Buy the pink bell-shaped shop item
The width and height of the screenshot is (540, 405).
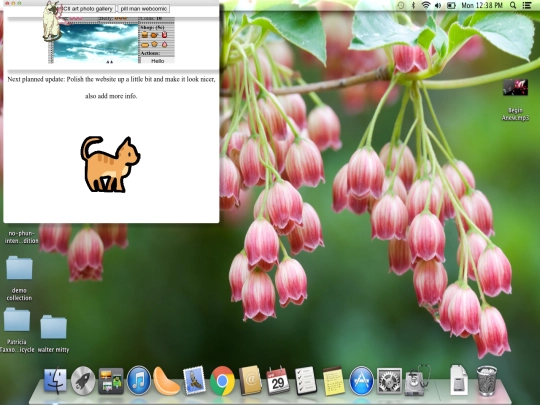pos(164,44)
